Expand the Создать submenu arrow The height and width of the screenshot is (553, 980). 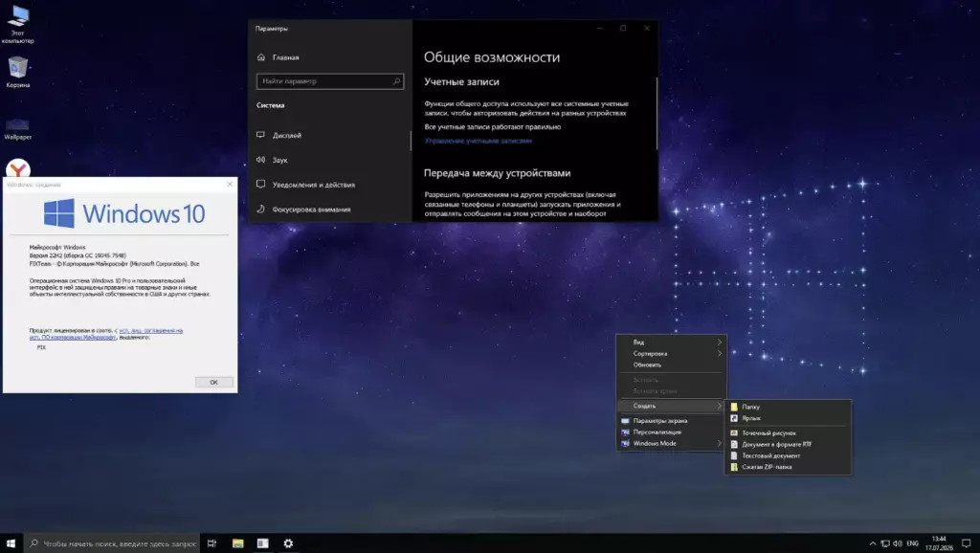[720, 406]
